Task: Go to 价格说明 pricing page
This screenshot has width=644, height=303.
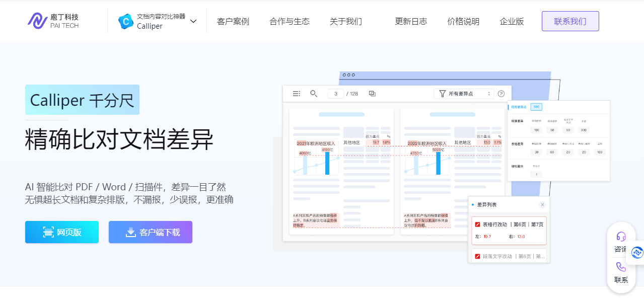Action: point(463,22)
